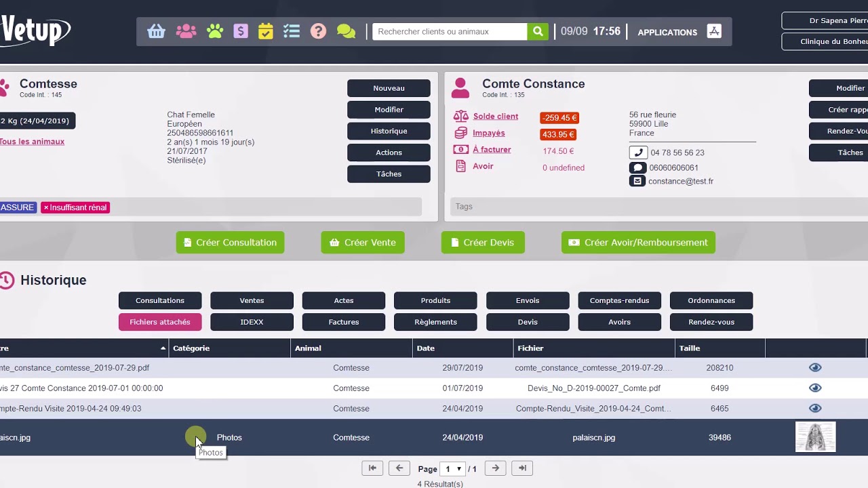This screenshot has height=488, width=868.
Task: Open the page number dropdown
Action: (x=452, y=469)
